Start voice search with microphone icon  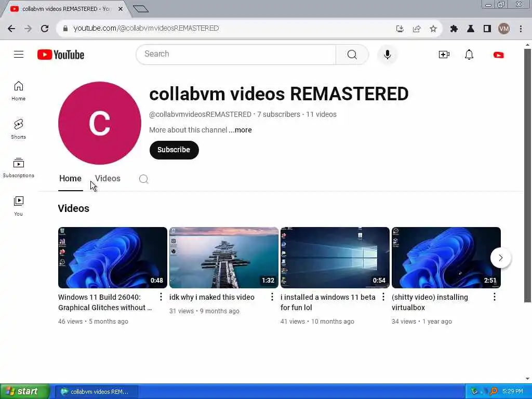387,54
